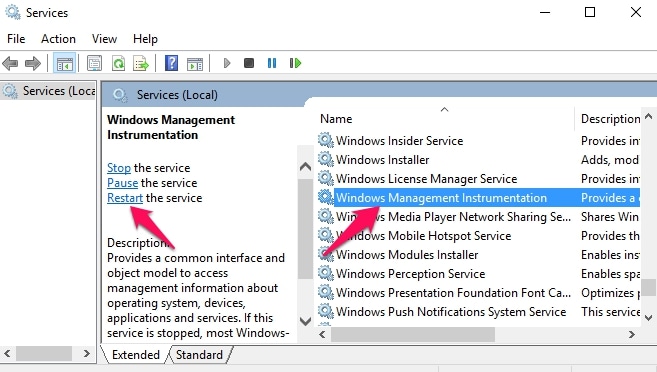Open the File menu
Screen dimensions: 657x372
[x=16, y=39]
